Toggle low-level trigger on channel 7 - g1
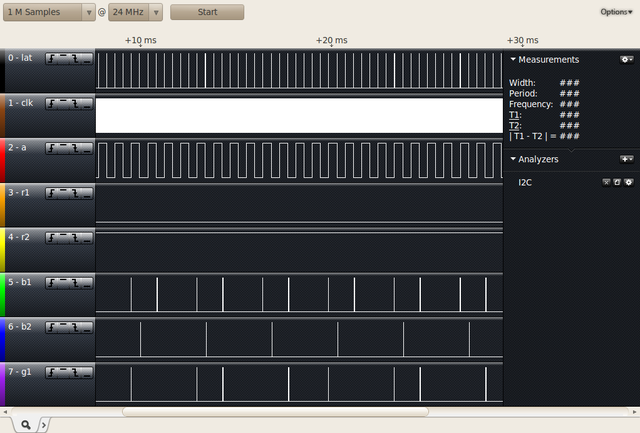640x433 pixels. tap(87, 372)
